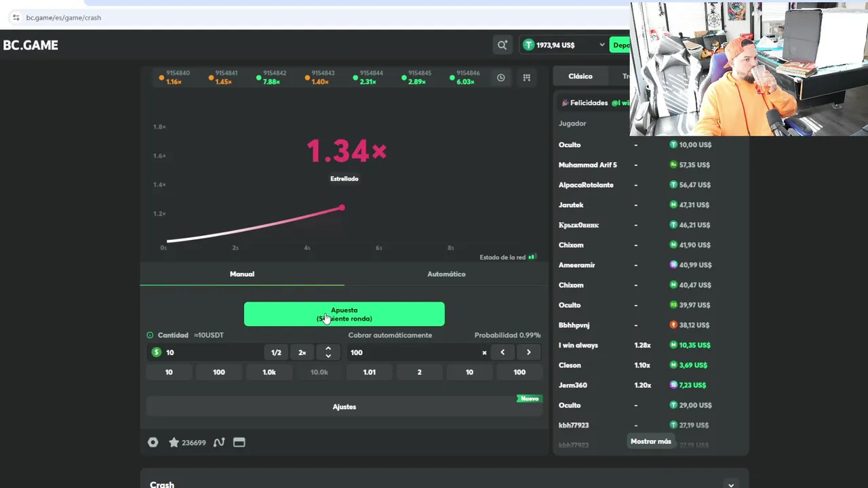Open round 9154846 result 6.03×
Viewport: 868px width, 488px height.
(x=465, y=77)
